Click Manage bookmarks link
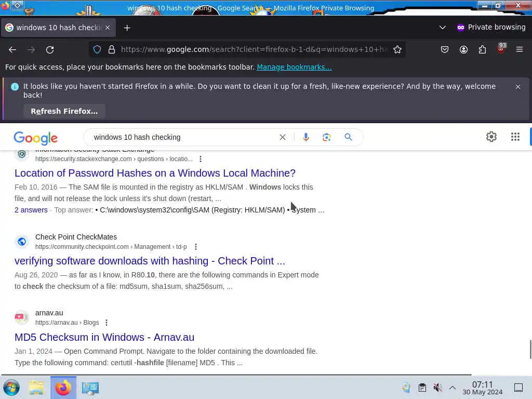The width and height of the screenshot is (532, 399). pos(294,67)
